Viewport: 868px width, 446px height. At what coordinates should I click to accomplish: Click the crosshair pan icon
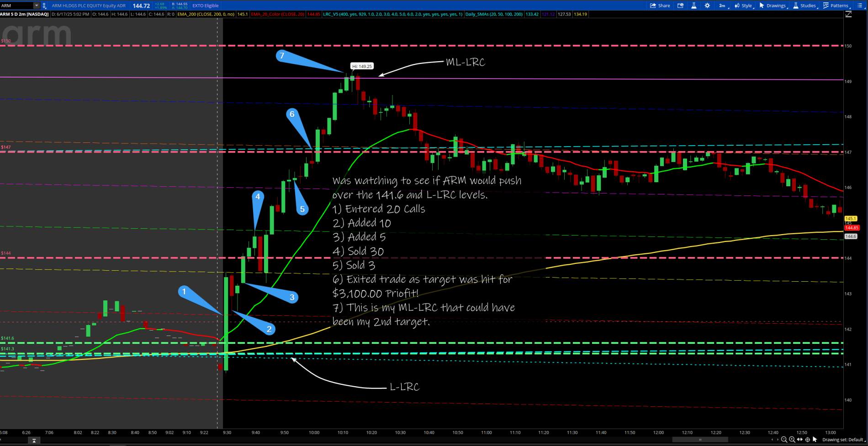(x=807, y=440)
